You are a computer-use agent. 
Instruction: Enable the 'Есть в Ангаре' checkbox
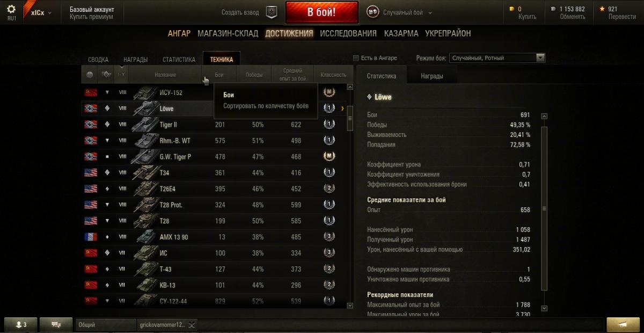pos(356,58)
